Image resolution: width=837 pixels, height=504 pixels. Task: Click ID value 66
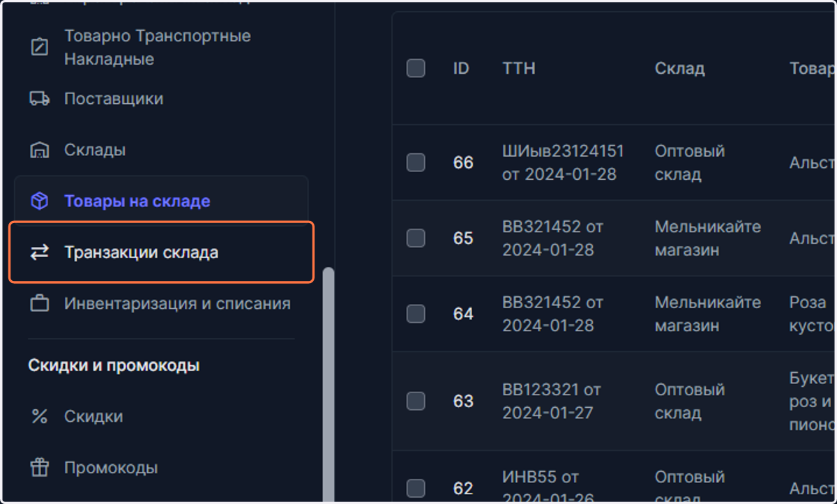coord(463,162)
